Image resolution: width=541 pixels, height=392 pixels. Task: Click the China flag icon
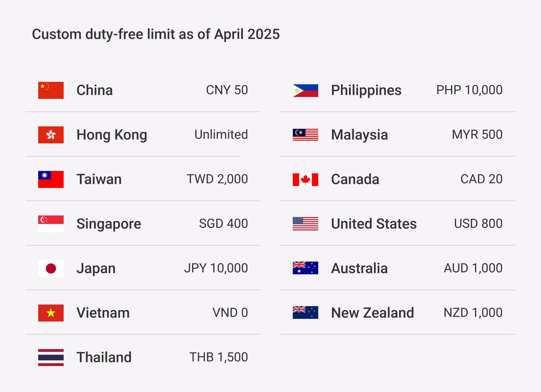click(51, 90)
